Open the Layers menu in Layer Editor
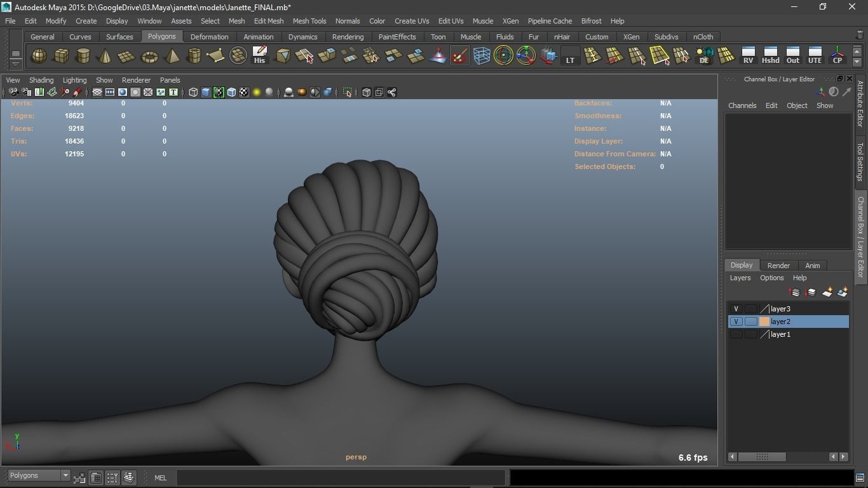Screen dimensions: 868x488 tap(740, 278)
